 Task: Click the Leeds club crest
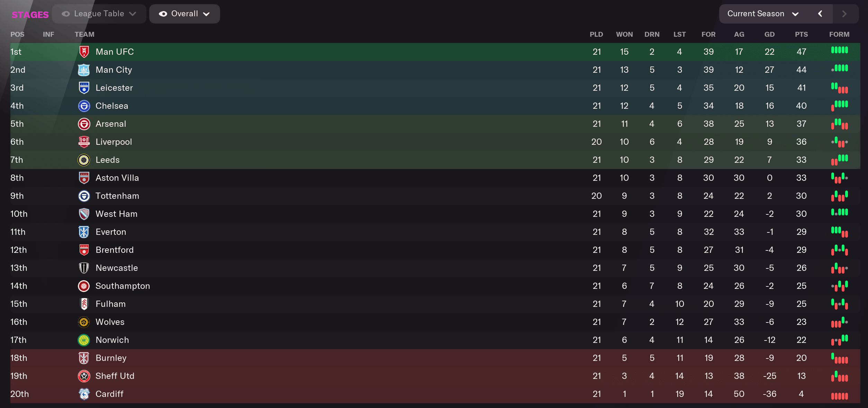tap(84, 160)
